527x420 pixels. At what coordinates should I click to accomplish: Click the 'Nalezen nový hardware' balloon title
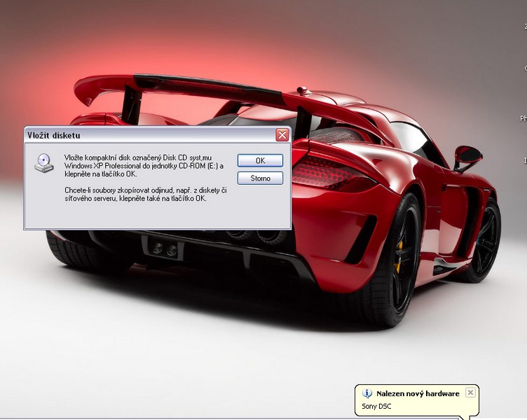[418, 393]
